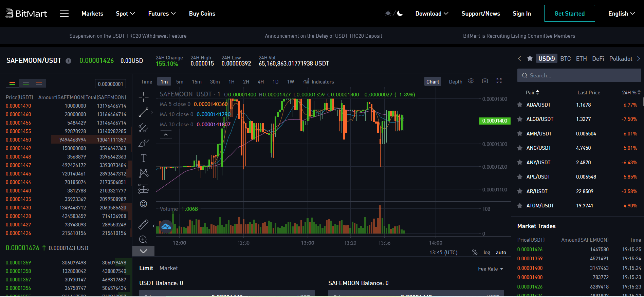Select the BTC pairs tab
Screen dimensions: 644x297
click(x=566, y=59)
